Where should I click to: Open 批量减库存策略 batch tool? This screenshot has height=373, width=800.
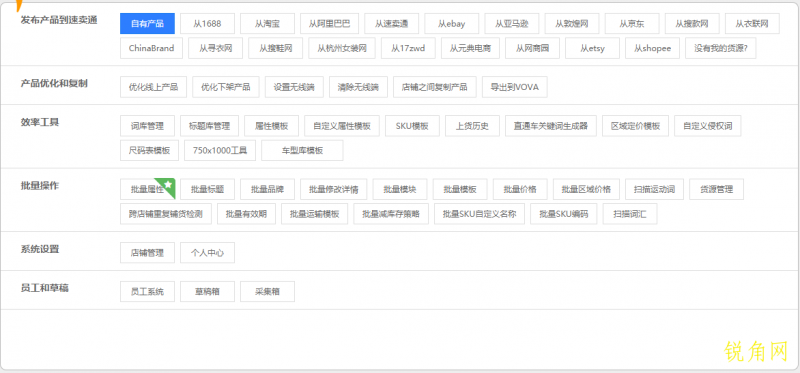(x=391, y=214)
